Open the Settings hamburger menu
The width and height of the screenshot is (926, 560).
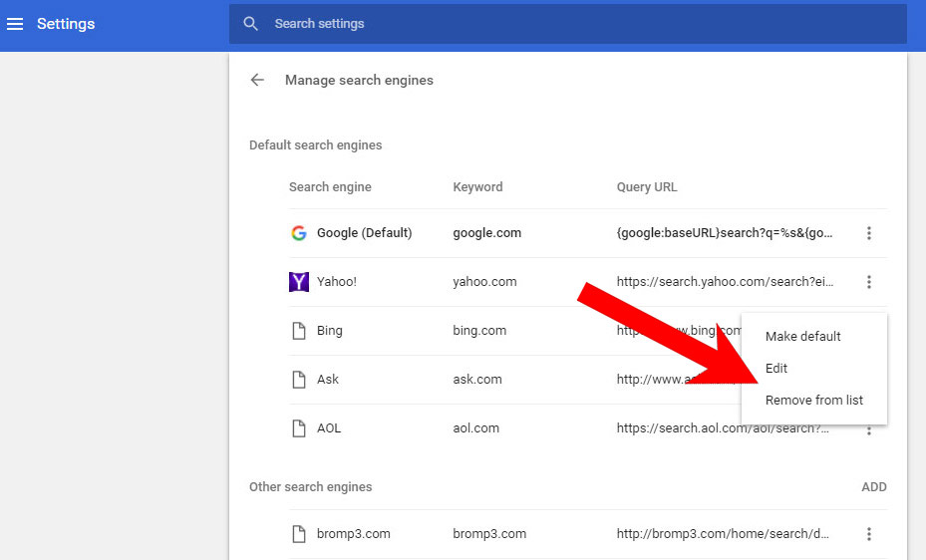(x=15, y=24)
